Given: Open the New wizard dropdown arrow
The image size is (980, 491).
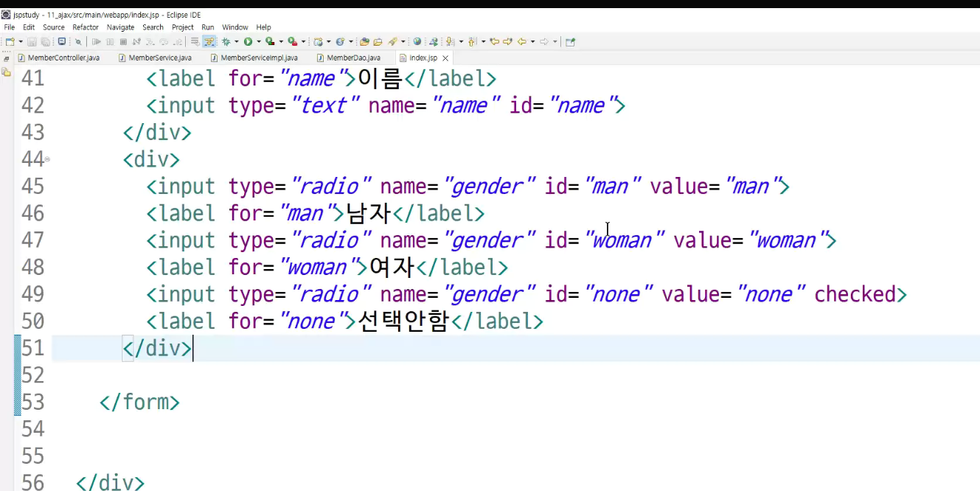Looking at the screenshot, I should (x=21, y=42).
